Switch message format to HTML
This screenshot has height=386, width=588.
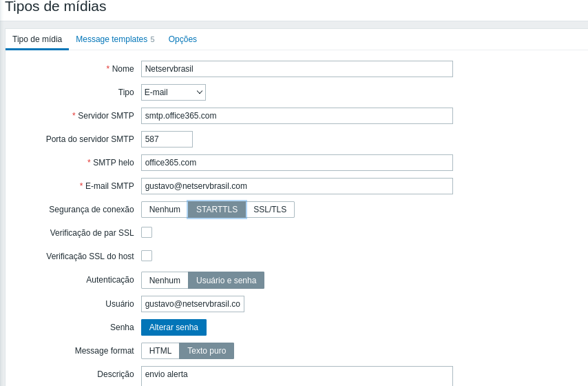tap(160, 351)
